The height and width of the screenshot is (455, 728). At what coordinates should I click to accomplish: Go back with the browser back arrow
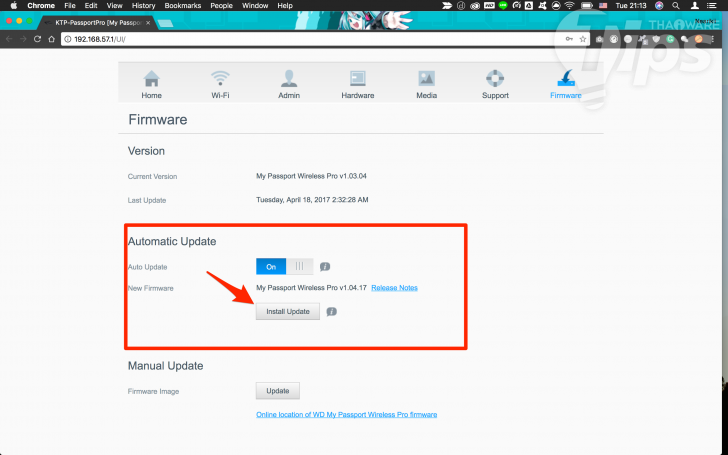9,39
